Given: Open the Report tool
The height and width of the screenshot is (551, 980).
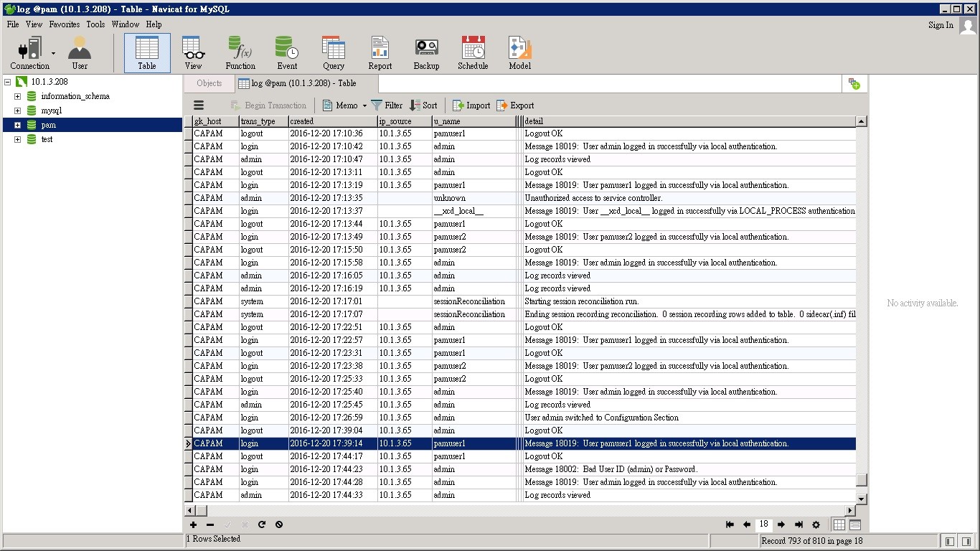Looking at the screenshot, I should click(x=380, y=52).
